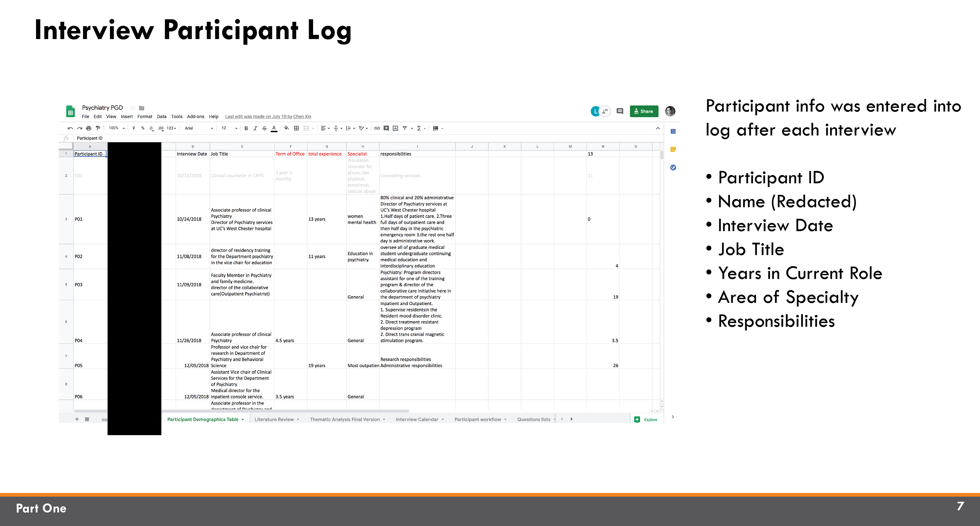
Task: Merge cells button
Action: (306, 128)
